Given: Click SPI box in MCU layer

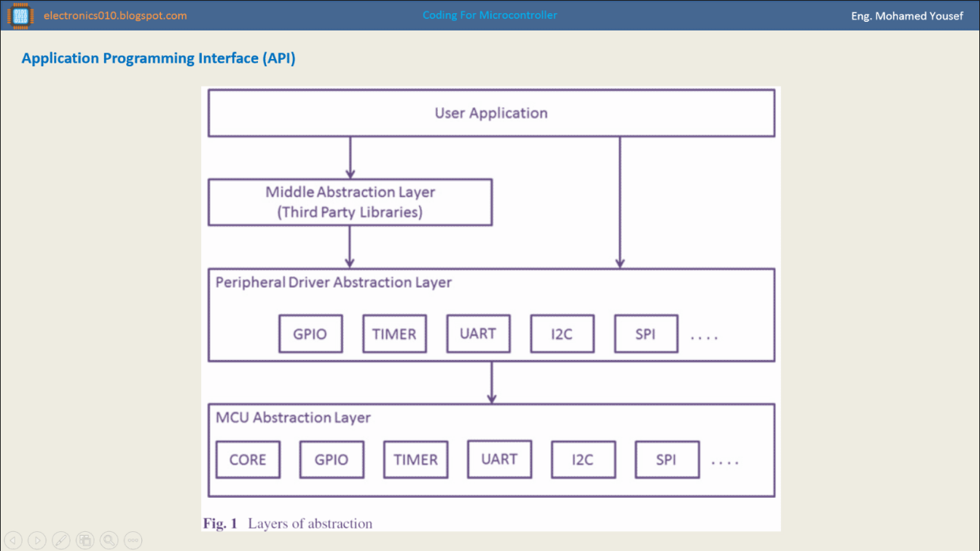Looking at the screenshot, I should click(667, 459).
